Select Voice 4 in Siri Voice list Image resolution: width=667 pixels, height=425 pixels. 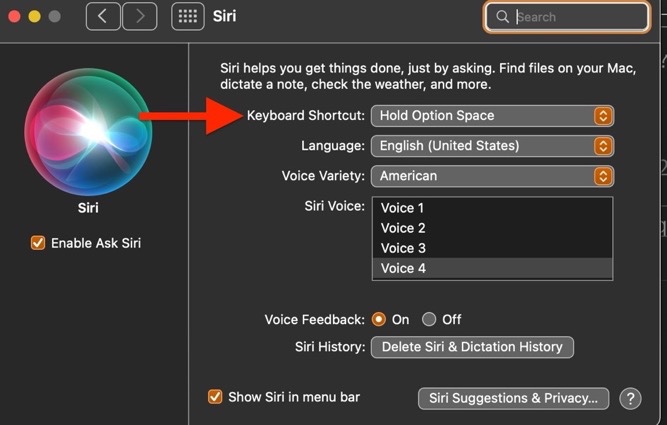[492, 268]
